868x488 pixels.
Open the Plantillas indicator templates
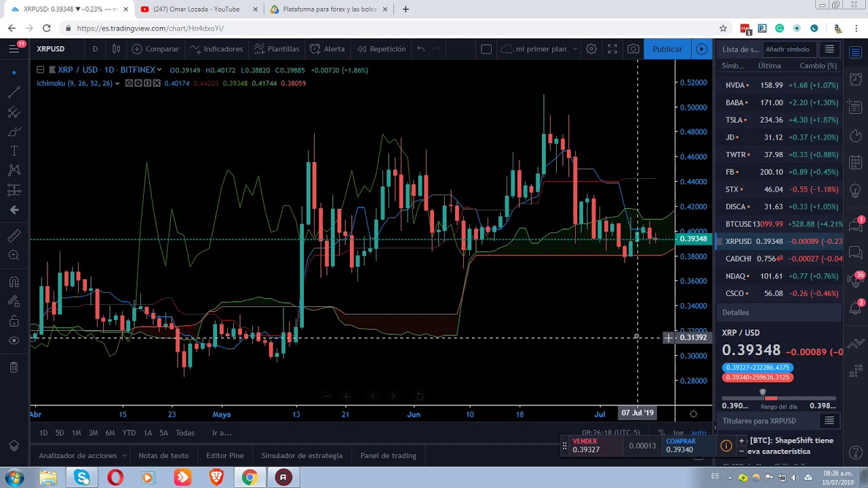[x=276, y=49]
